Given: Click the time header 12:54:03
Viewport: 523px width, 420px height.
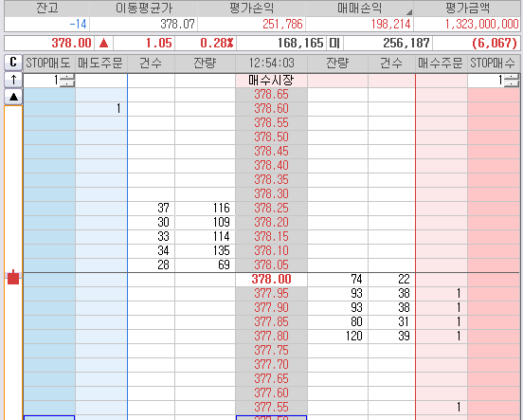Looking at the screenshot, I should coord(272,63).
